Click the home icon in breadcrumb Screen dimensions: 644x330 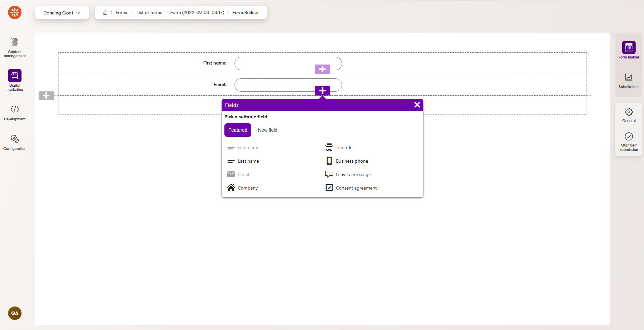pos(105,12)
